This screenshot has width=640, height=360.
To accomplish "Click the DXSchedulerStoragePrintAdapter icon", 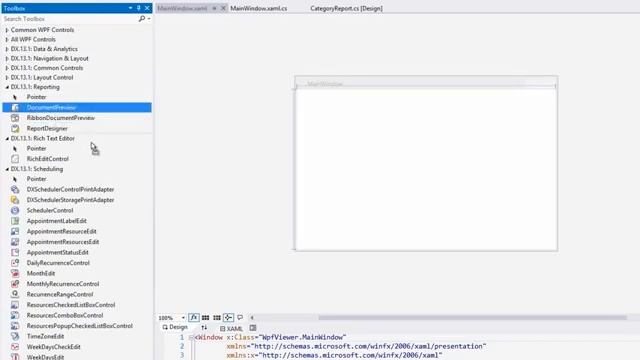I will coord(15,200).
